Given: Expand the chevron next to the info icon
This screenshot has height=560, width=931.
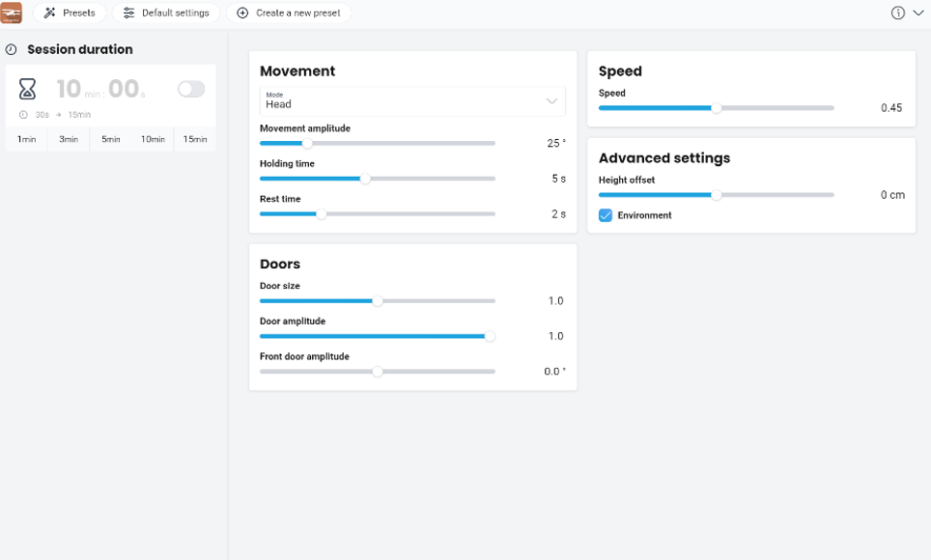Looking at the screenshot, I should 918,13.
